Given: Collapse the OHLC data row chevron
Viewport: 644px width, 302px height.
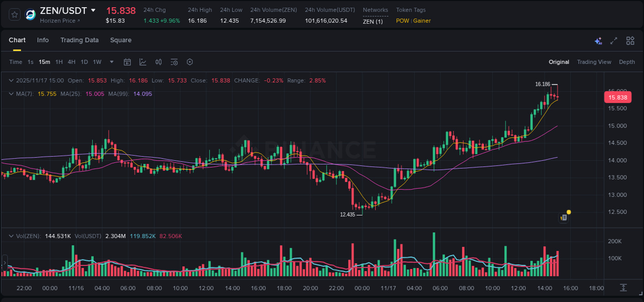Looking at the screenshot, I should point(11,80).
